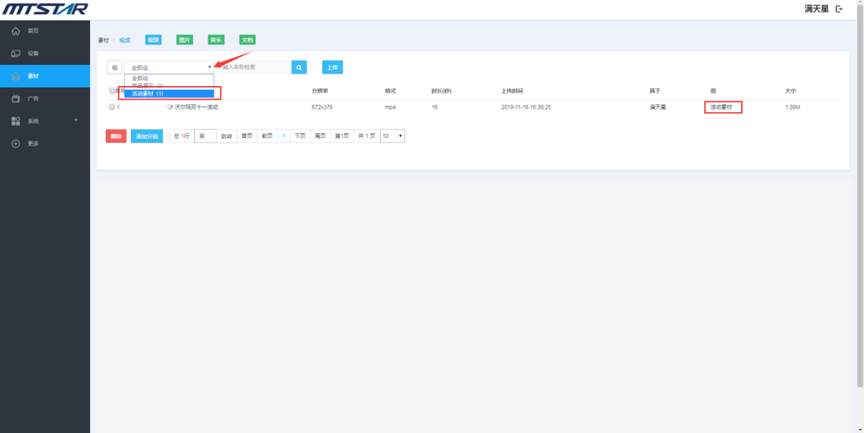The width and height of the screenshot is (864, 433).
Task: Click the edit icon beside 沃尔玛双十一活动
Action: (x=170, y=107)
